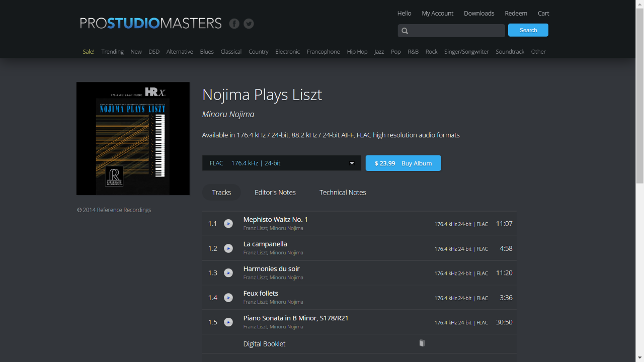The image size is (644, 362).
Task: Select the Tracks tab
Action: (x=221, y=193)
